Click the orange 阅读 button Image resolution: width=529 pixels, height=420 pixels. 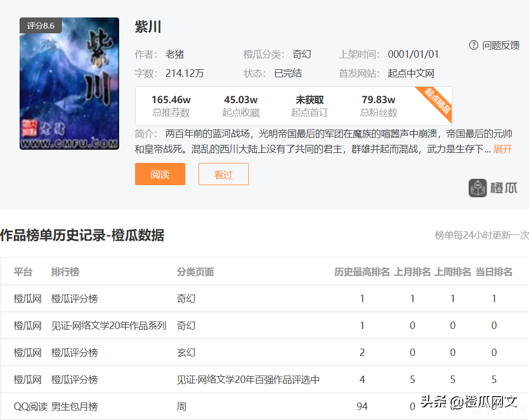point(160,174)
